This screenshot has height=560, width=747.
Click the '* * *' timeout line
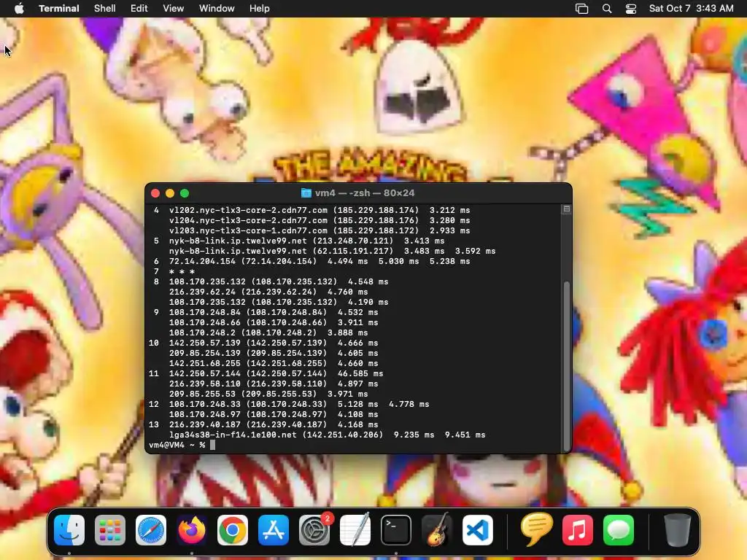pyautogui.click(x=182, y=272)
